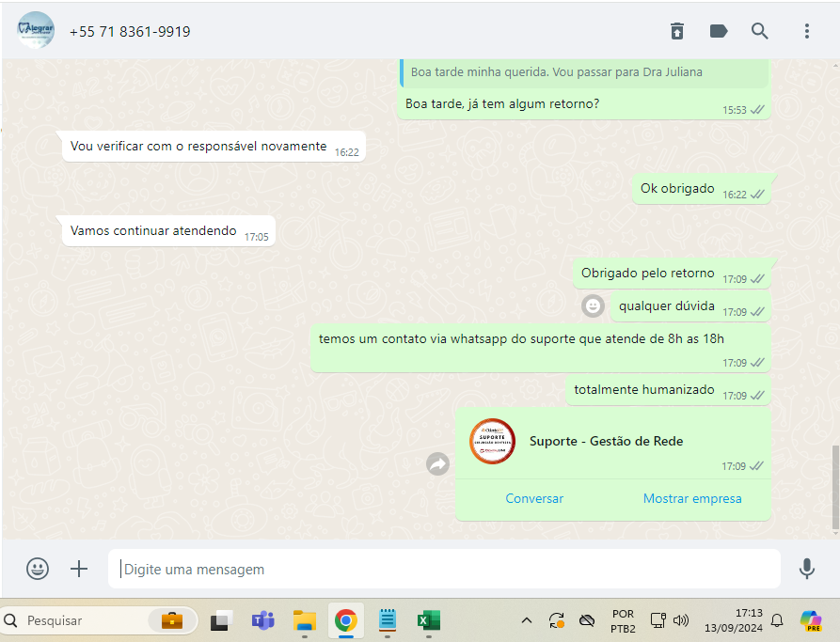The width and height of the screenshot is (840, 642).
Task: Open network settings tray icon
Action: tap(658, 620)
